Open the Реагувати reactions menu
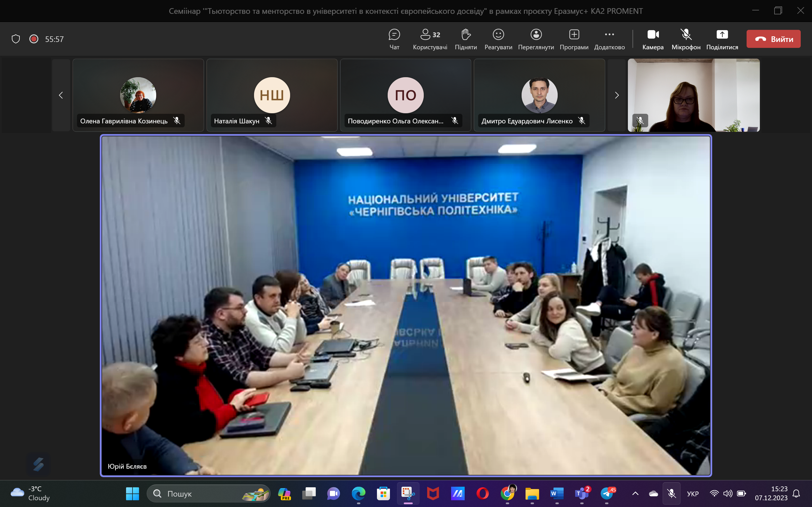This screenshot has width=812, height=507. click(498, 39)
